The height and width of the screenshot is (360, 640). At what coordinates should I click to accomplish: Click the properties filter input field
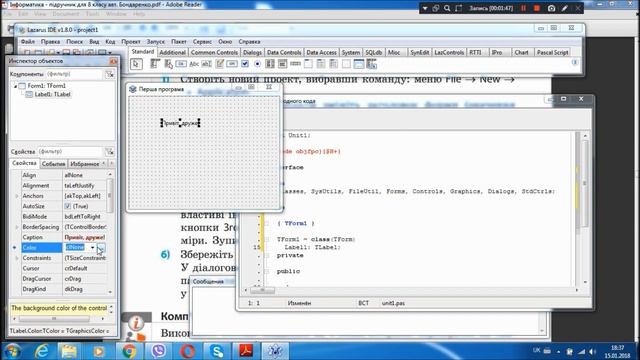click(x=70, y=152)
